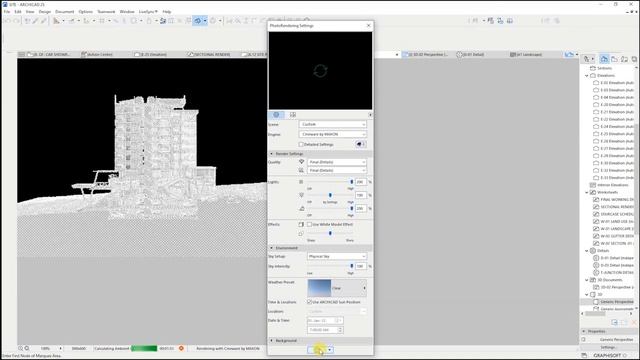Select the Layout Book icon in Navigator

coord(624,59)
